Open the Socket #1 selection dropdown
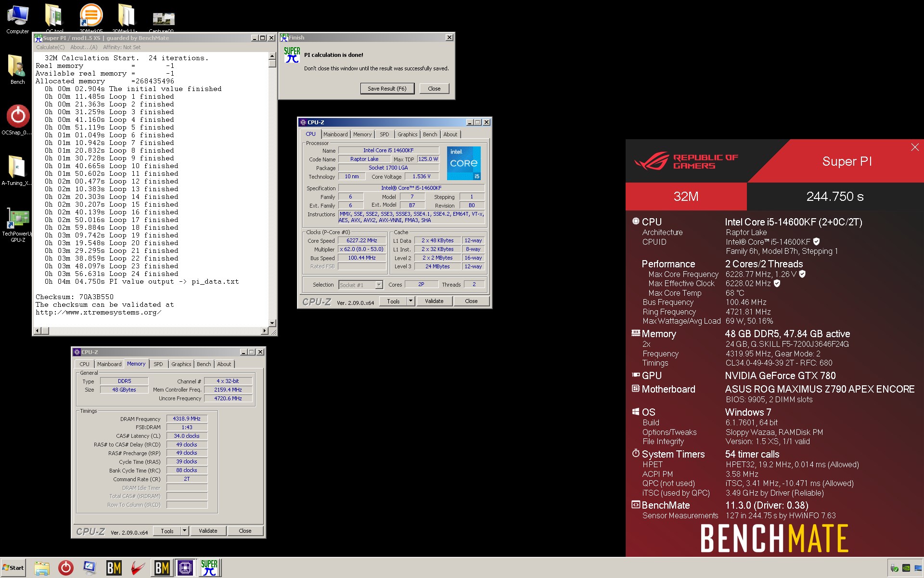 point(360,285)
